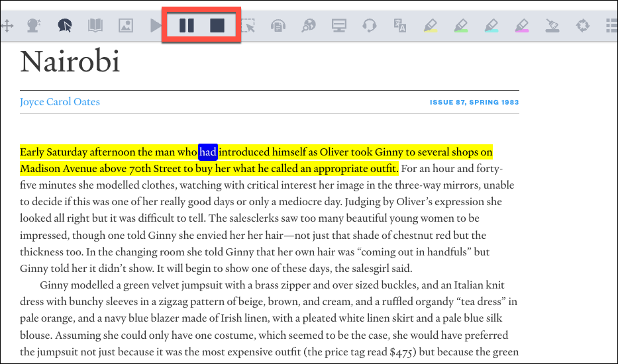This screenshot has height=364, width=618.
Task: Open the Dictionary book icon
Action: [95, 26]
